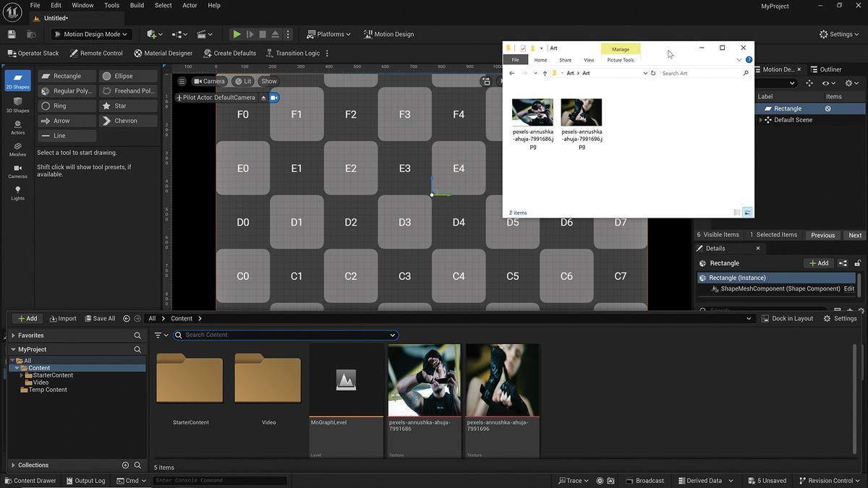Viewport: 868px width, 488px height.
Task: Open the Window menu
Action: point(82,5)
